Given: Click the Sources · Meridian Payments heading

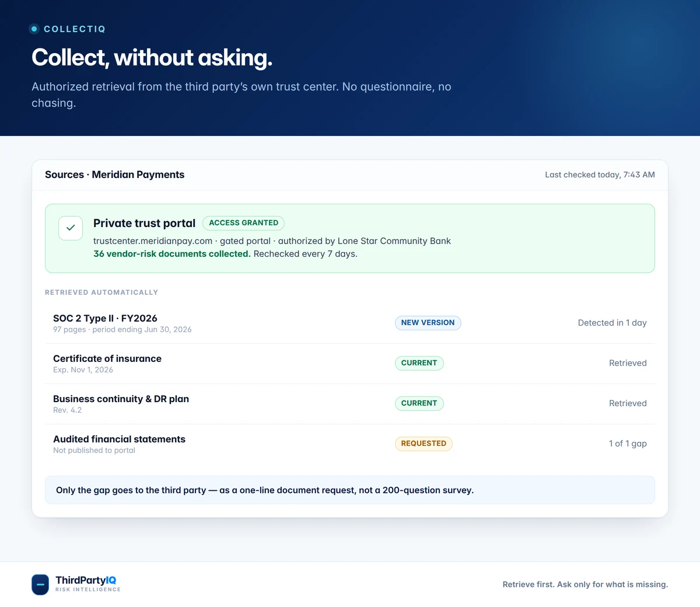Looking at the screenshot, I should [114, 175].
